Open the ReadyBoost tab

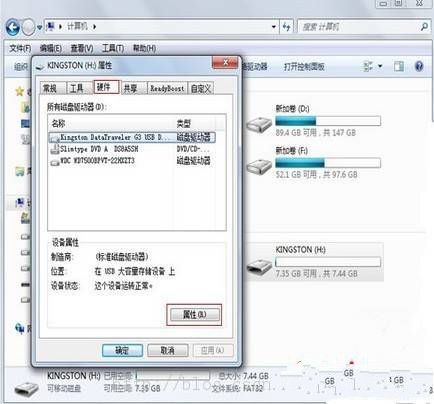[x=167, y=88]
